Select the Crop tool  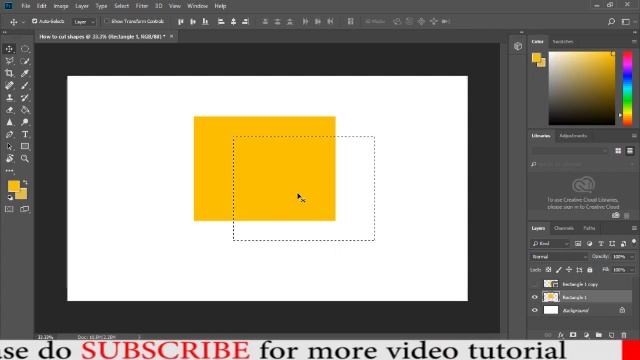(x=9, y=73)
